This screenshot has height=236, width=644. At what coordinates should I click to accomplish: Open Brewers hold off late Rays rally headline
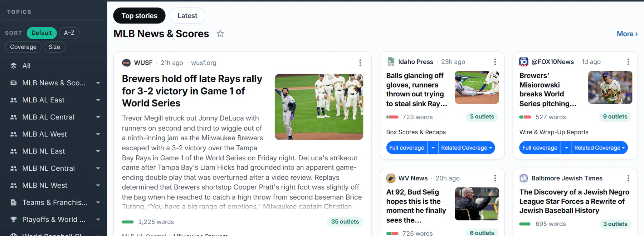coord(192,91)
